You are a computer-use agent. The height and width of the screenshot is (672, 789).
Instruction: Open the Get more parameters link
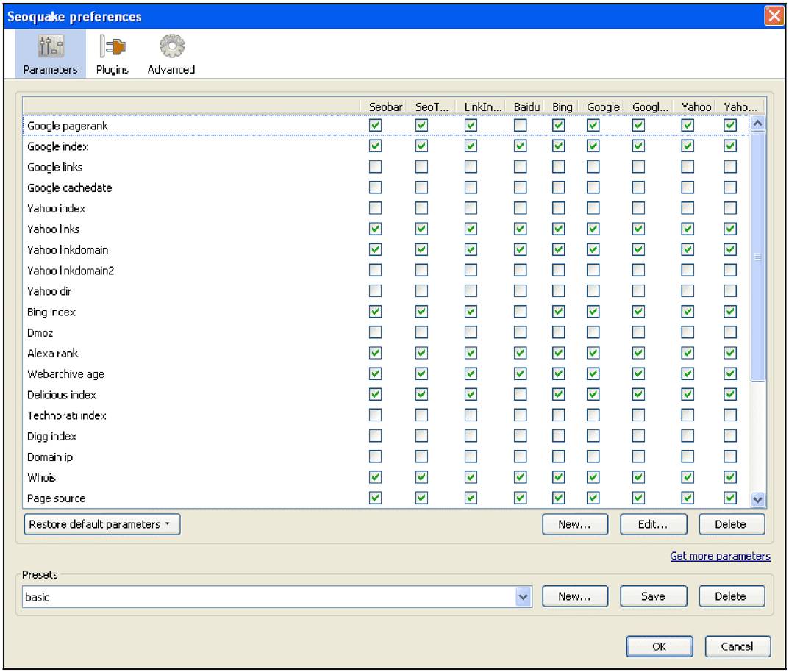pyautogui.click(x=720, y=556)
